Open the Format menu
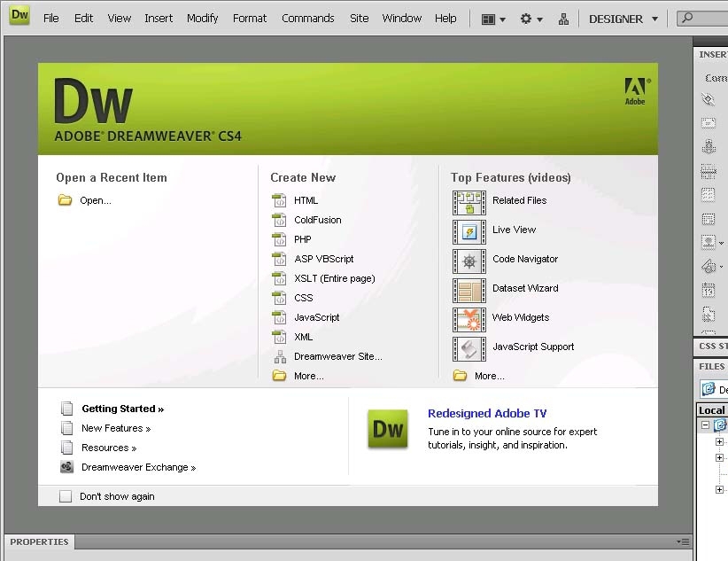Screen dimensions: 728x561 250,18
